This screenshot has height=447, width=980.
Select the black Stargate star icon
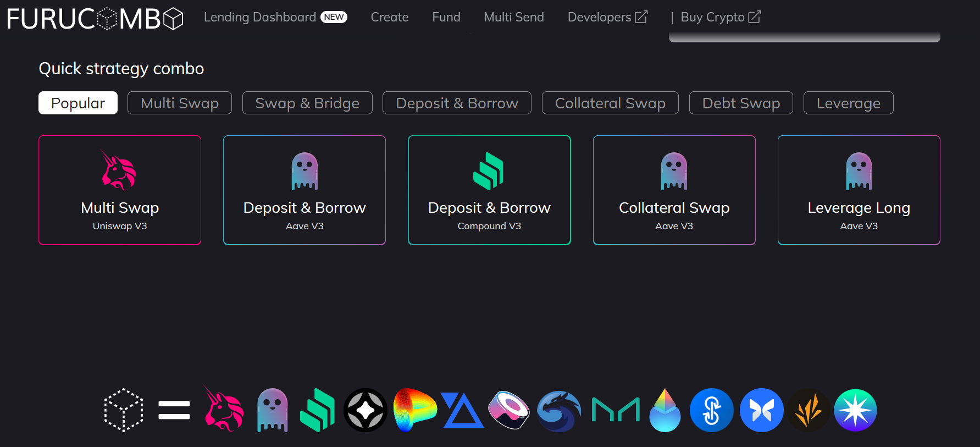click(x=366, y=410)
